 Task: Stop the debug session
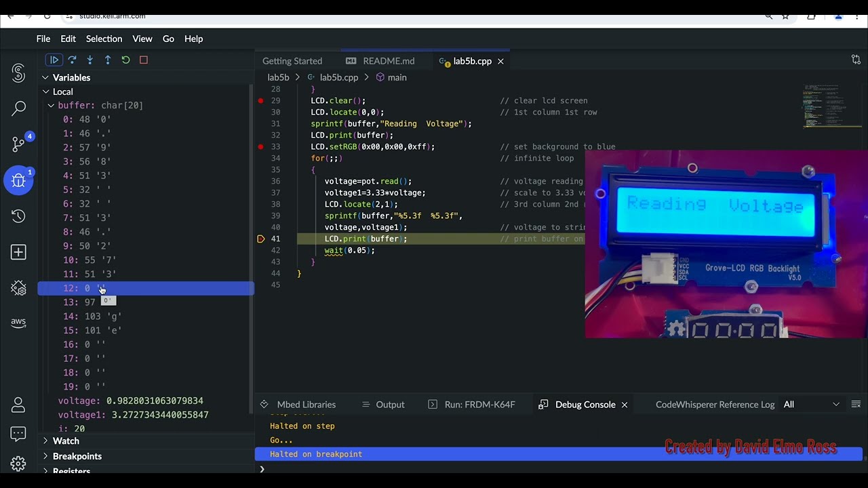[144, 60]
